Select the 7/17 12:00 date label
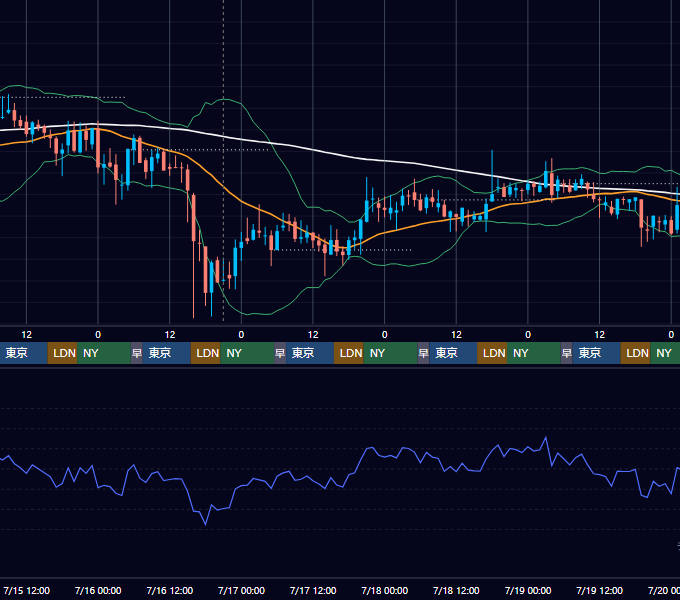 tap(313, 590)
